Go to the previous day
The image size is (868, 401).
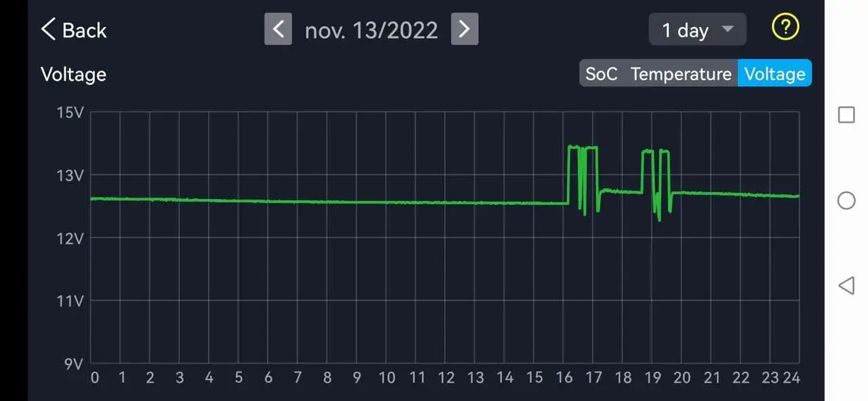[278, 29]
